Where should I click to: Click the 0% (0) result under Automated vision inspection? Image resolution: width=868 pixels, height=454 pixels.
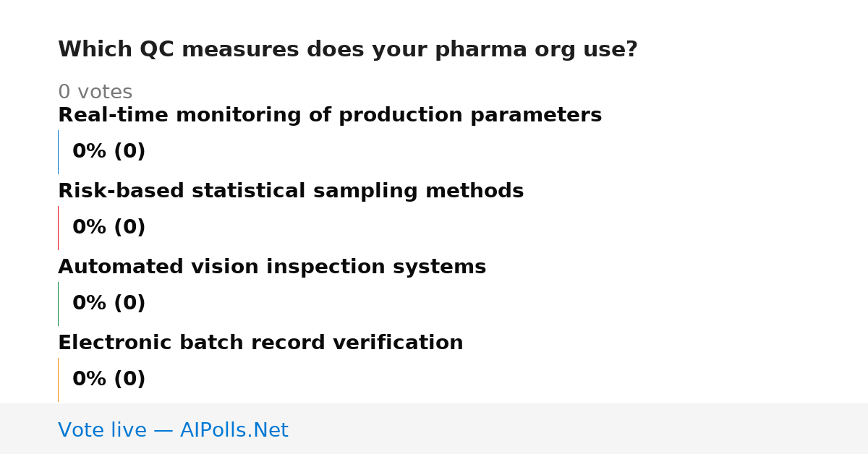(109, 304)
